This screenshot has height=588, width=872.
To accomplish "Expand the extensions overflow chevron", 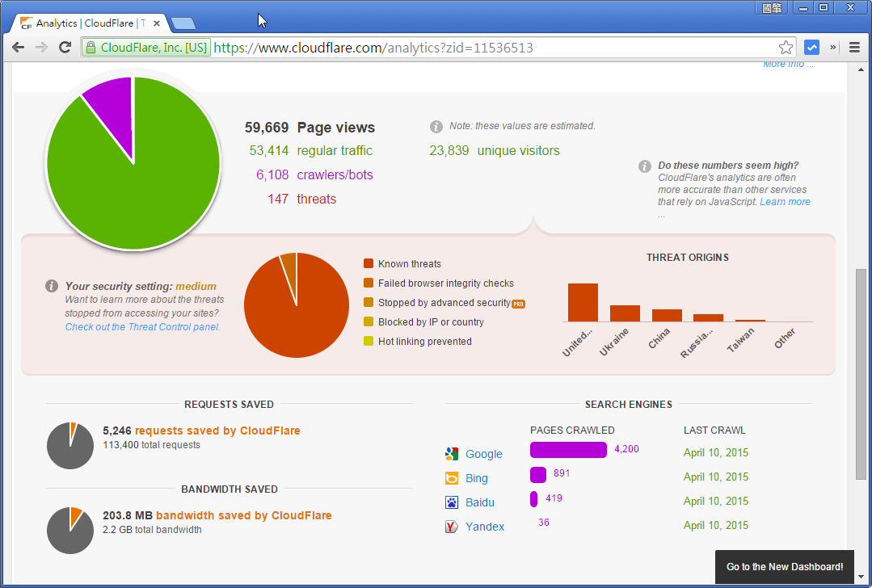I will click(832, 47).
